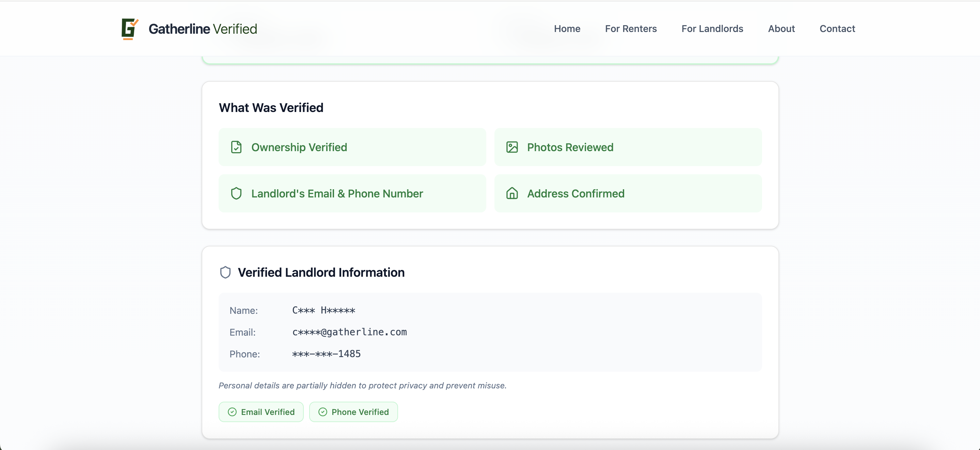Click the masked email address c****@gatherline.com
The height and width of the screenshot is (450, 980).
350,332
